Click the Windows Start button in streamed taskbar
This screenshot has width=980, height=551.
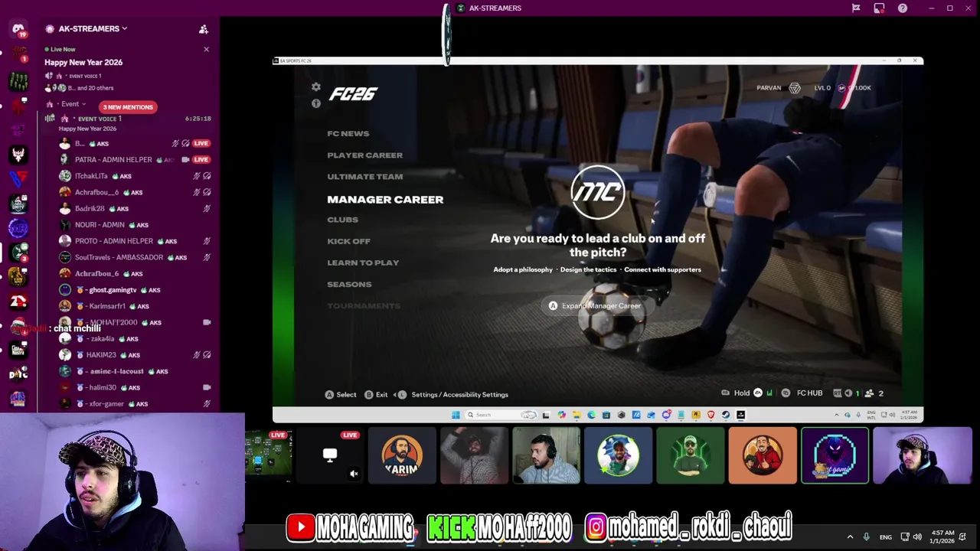tap(456, 415)
